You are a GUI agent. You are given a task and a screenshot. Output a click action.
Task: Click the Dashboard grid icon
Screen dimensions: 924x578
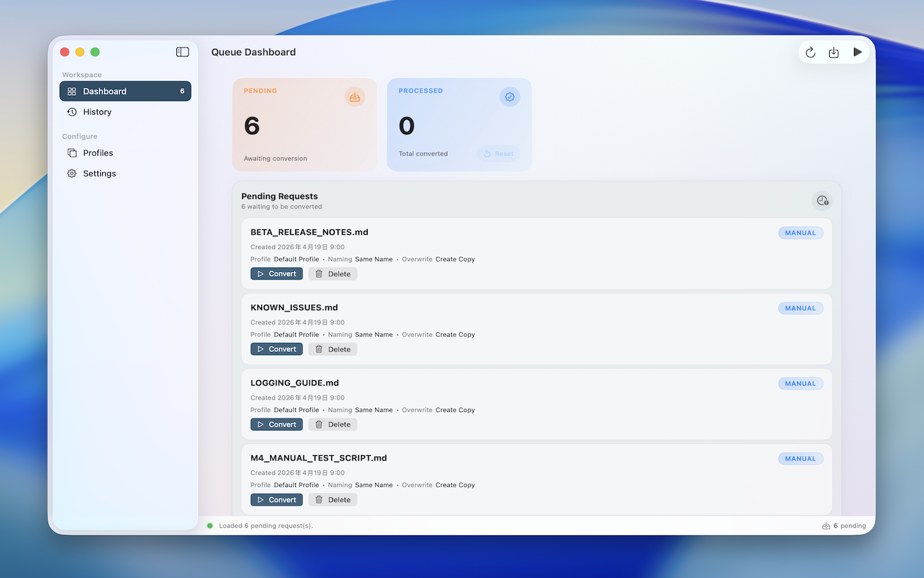point(72,91)
